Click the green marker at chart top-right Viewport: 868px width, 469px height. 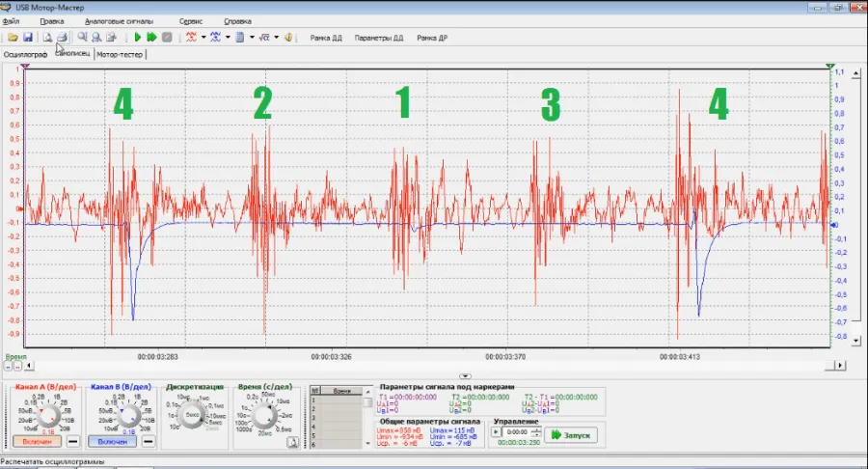829,67
